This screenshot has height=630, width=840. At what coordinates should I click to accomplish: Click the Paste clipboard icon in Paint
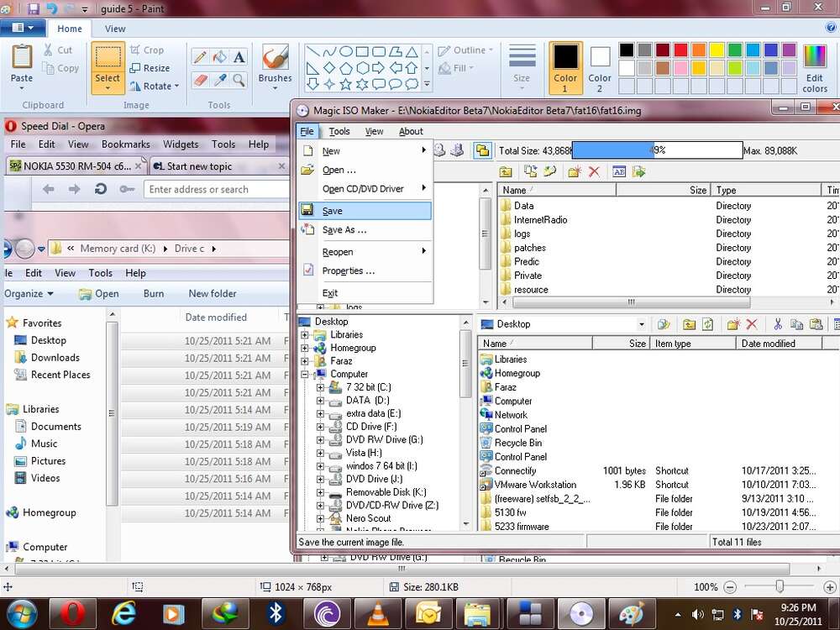pyautogui.click(x=22, y=56)
